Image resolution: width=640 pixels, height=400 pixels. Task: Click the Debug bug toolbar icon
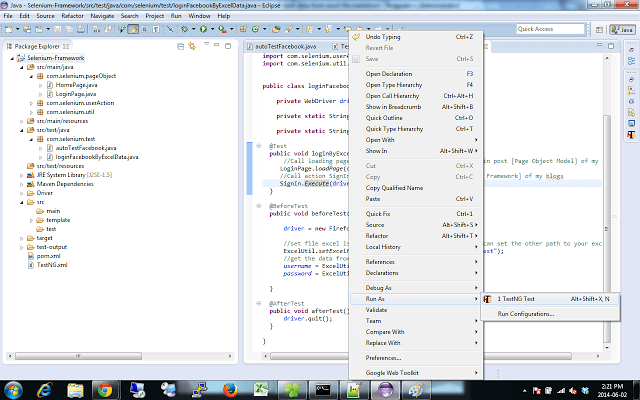(184, 29)
